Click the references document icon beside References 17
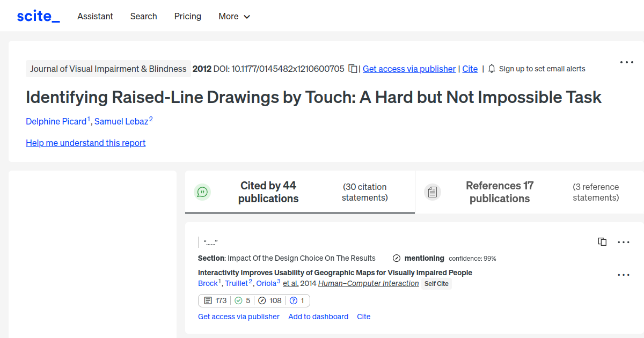This screenshot has height=338, width=644. click(433, 192)
